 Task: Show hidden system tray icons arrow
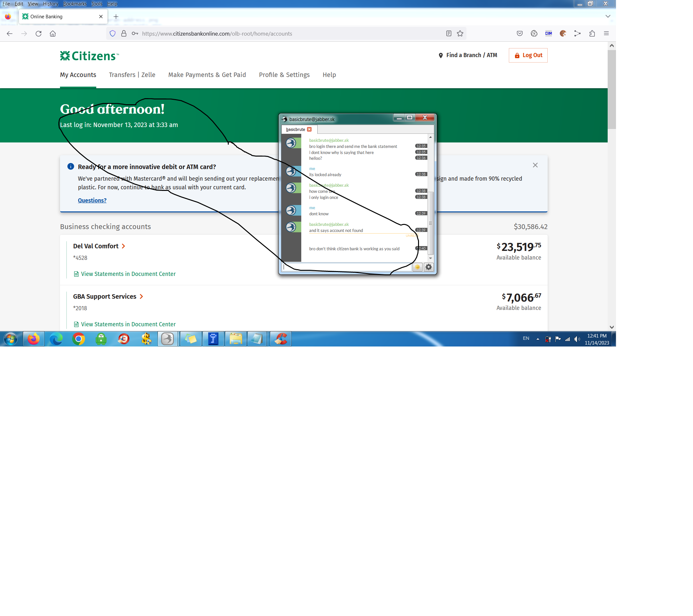(538, 339)
